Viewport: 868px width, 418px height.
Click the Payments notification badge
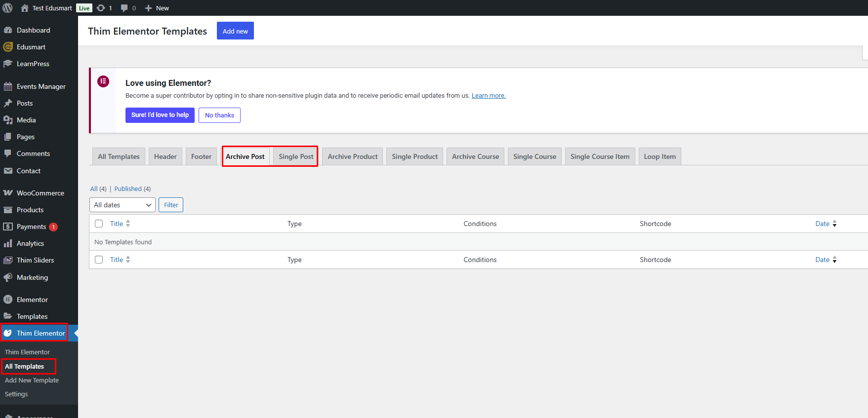click(53, 227)
